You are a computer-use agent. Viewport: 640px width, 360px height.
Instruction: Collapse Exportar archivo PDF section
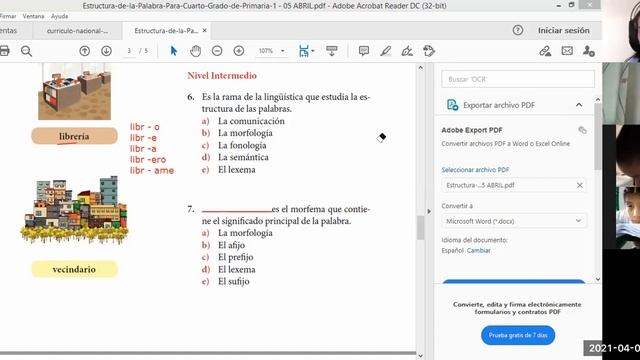pos(579,105)
